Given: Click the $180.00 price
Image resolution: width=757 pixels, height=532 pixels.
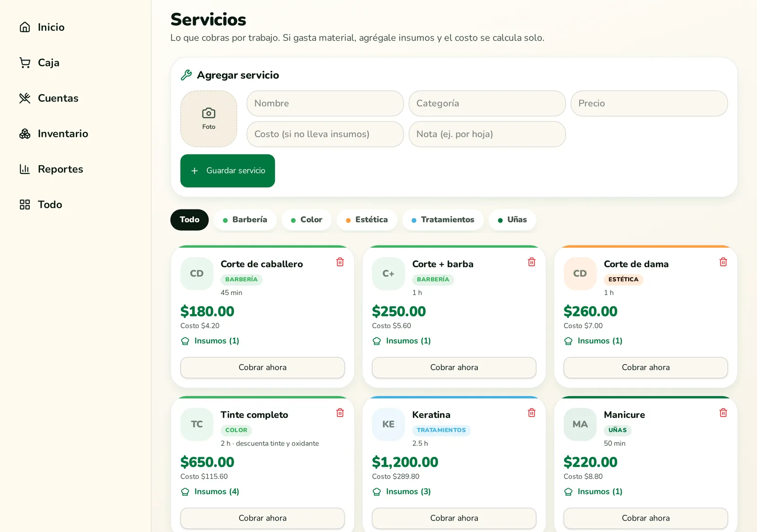Looking at the screenshot, I should tap(207, 312).
